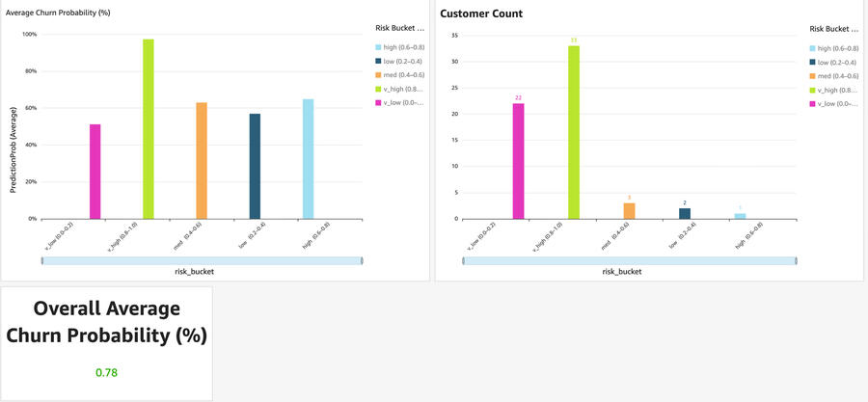The width and height of the screenshot is (868, 402).
Task: Click v_low legend entry in Customer Count chart
Action: click(x=835, y=103)
